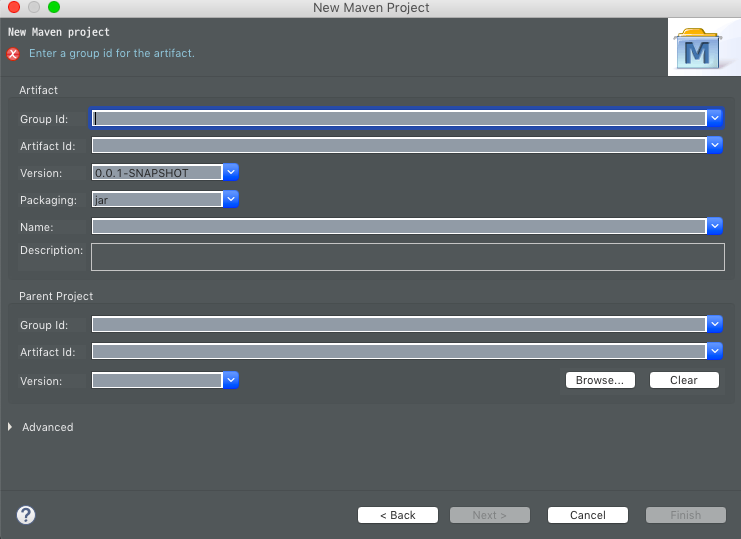This screenshot has height=539, width=741.
Task: Click into the Packaging jar field
Action: (x=157, y=199)
